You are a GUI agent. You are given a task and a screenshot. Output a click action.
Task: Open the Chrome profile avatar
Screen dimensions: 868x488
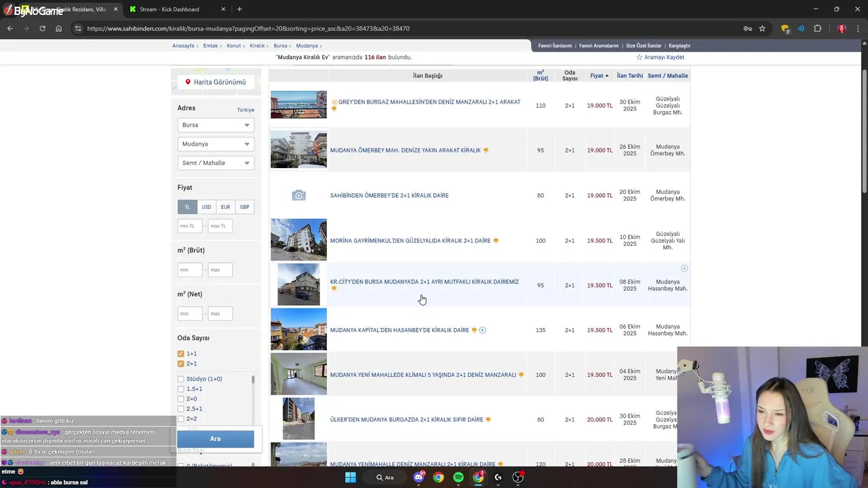point(842,28)
